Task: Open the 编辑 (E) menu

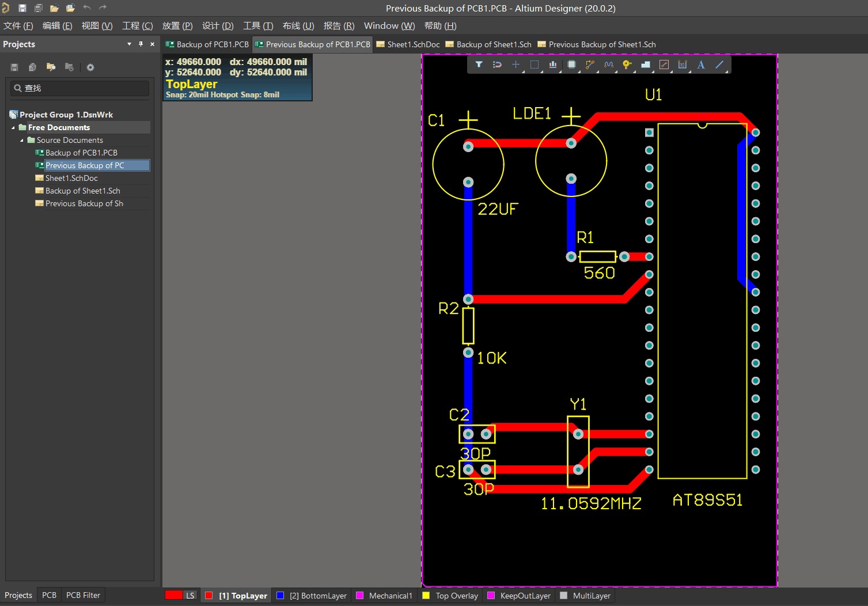Action: coord(57,26)
